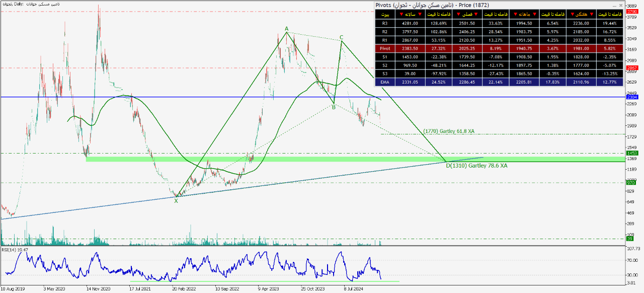The height and width of the screenshot is (293, 644).
Task: Select the green 973 price tag
Action: click(632, 183)
